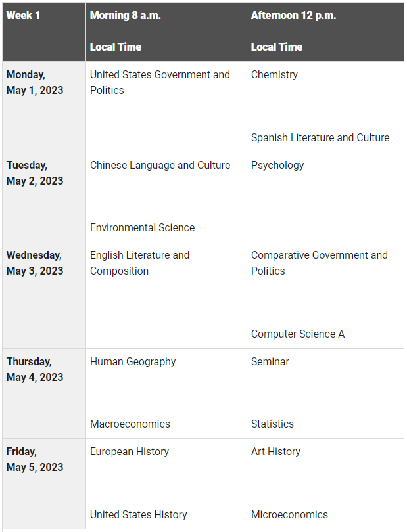This screenshot has width=407, height=532.
Task: Select the Macroeconomics exam entry
Action: click(x=130, y=424)
